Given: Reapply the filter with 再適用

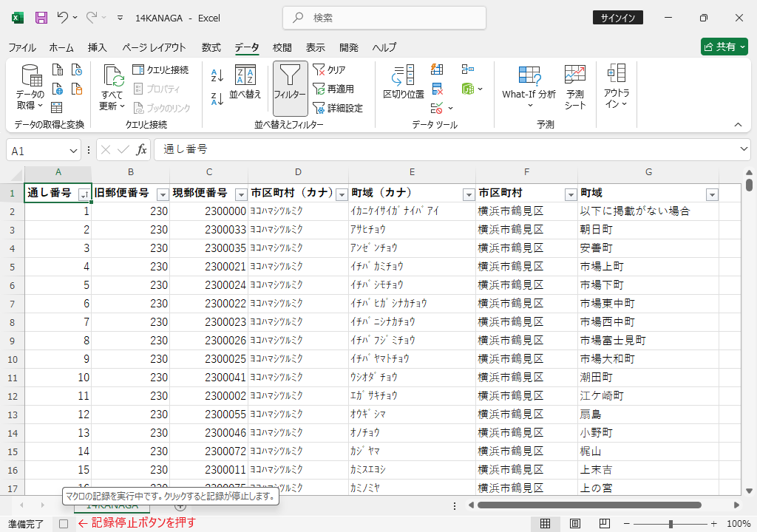Looking at the screenshot, I should pyautogui.click(x=333, y=89).
